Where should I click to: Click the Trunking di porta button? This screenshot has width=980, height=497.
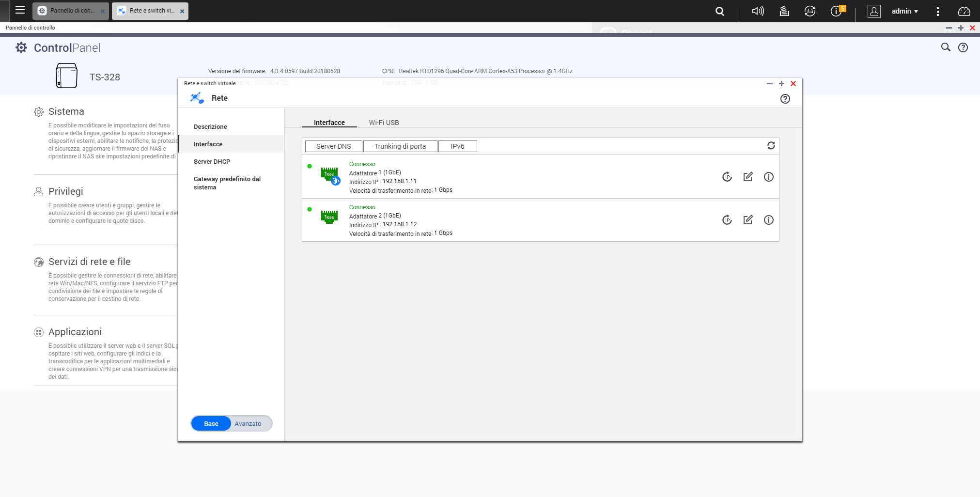coord(400,146)
